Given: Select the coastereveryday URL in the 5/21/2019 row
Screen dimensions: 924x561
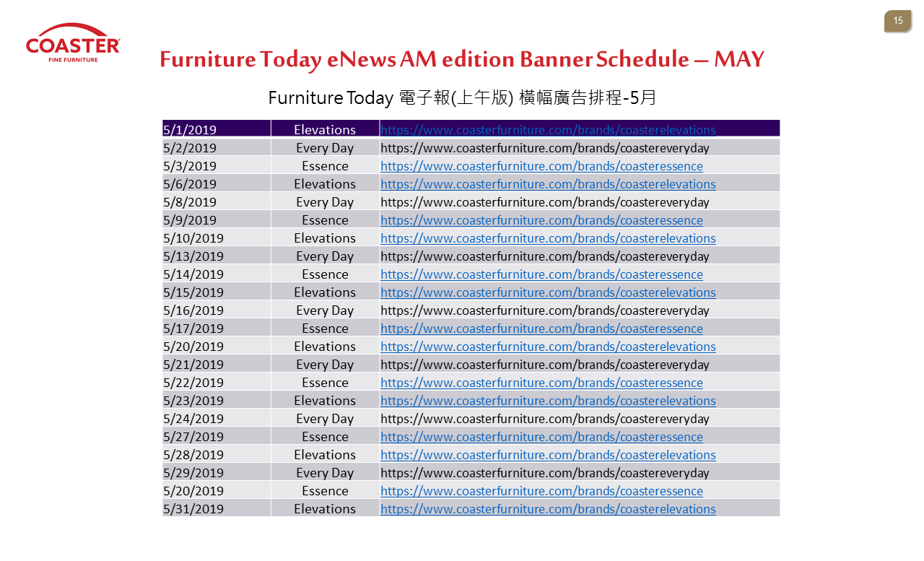Looking at the screenshot, I should pos(545,365).
